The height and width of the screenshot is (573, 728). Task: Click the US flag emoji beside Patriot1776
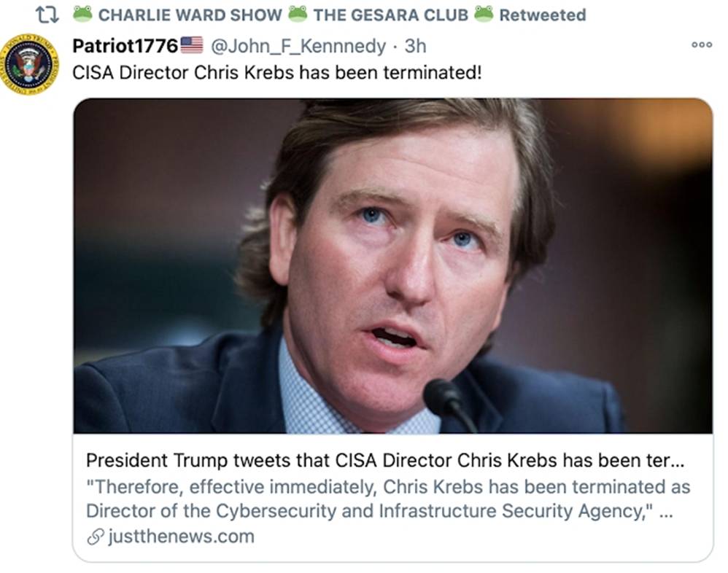point(191,45)
